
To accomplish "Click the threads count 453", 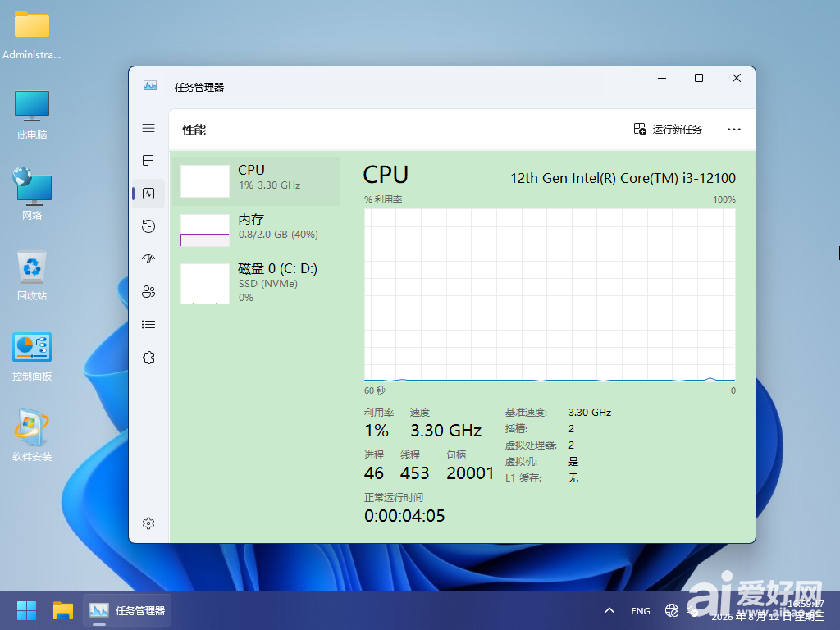I will tap(414, 473).
